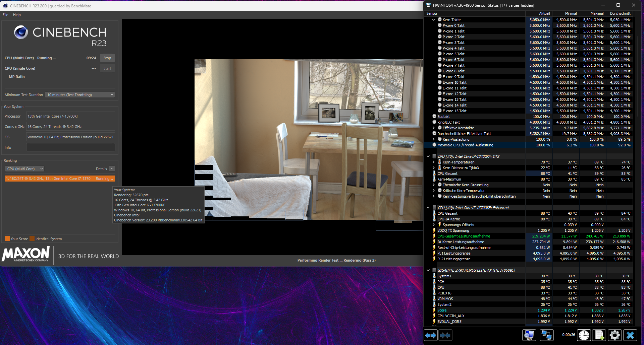Reset the HWiNFO clock timer icon
Viewport: 644px width, 345px height.
(584, 335)
